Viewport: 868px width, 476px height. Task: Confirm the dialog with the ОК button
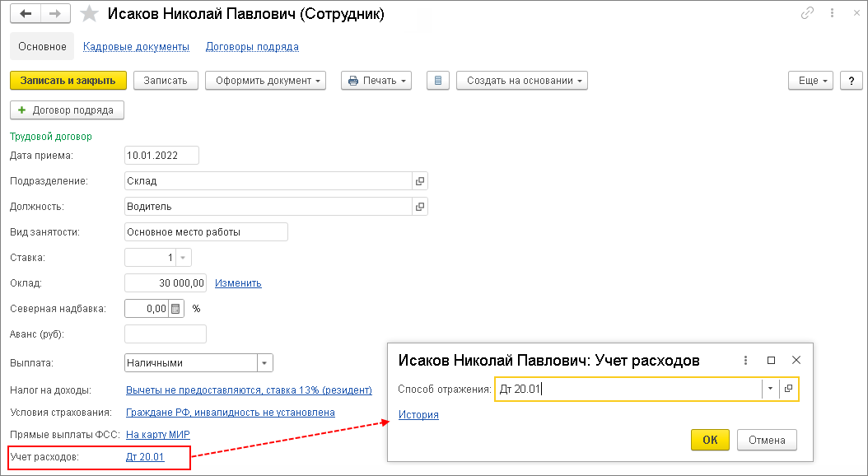pos(710,440)
